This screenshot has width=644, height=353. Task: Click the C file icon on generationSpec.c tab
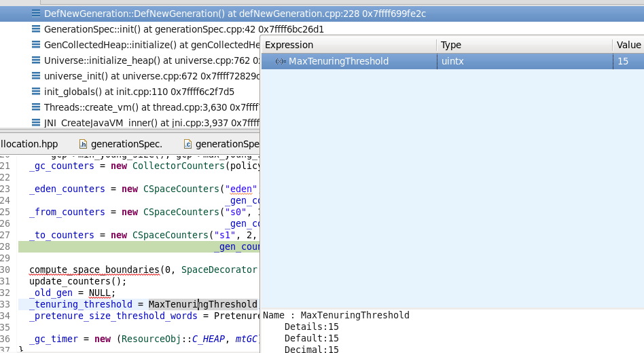point(187,144)
